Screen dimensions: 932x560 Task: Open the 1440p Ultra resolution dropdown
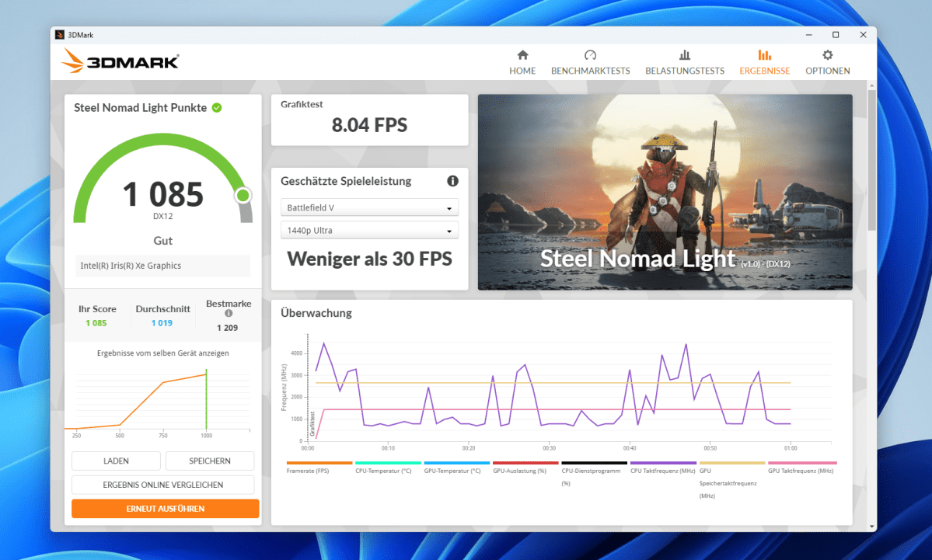pos(370,231)
